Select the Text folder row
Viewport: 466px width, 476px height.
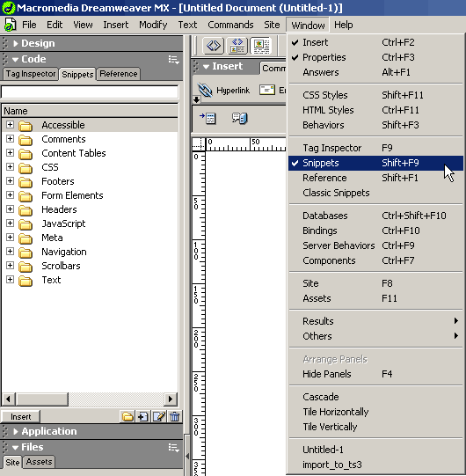[x=90, y=280]
